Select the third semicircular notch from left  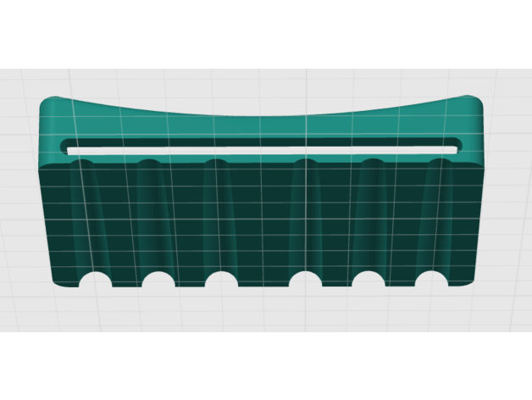221,280
